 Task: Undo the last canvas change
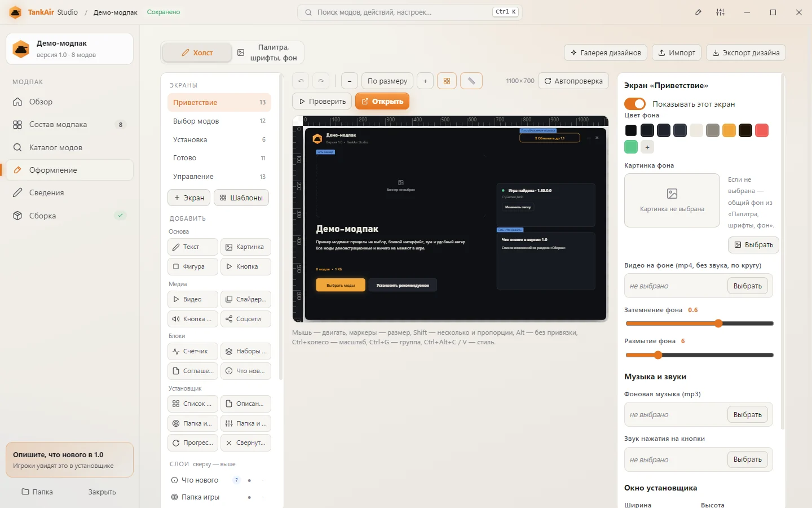pyautogui.click(x=301, y=81)
